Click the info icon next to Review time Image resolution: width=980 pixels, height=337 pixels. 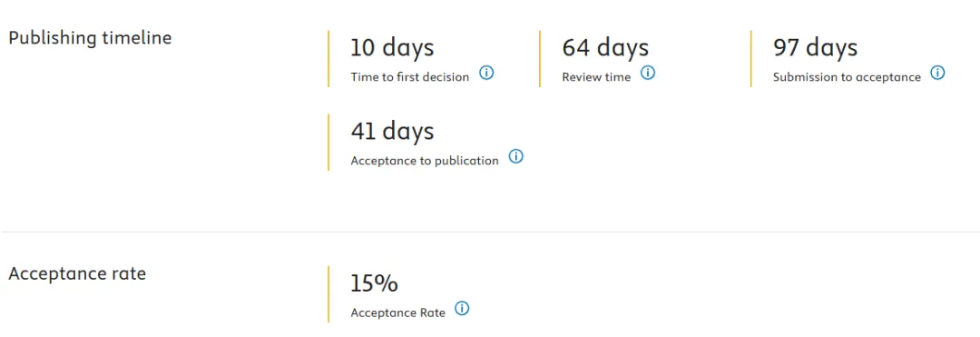pos(648,73)
